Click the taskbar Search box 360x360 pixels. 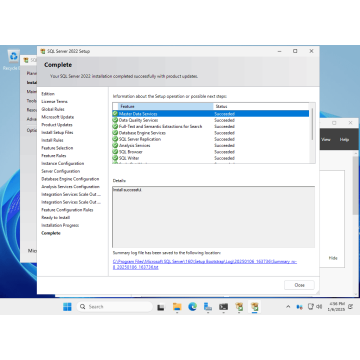point(115,307)
